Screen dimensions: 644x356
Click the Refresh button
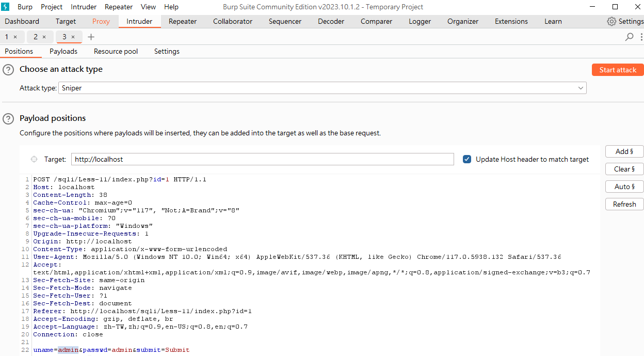[x=624, y=204]
